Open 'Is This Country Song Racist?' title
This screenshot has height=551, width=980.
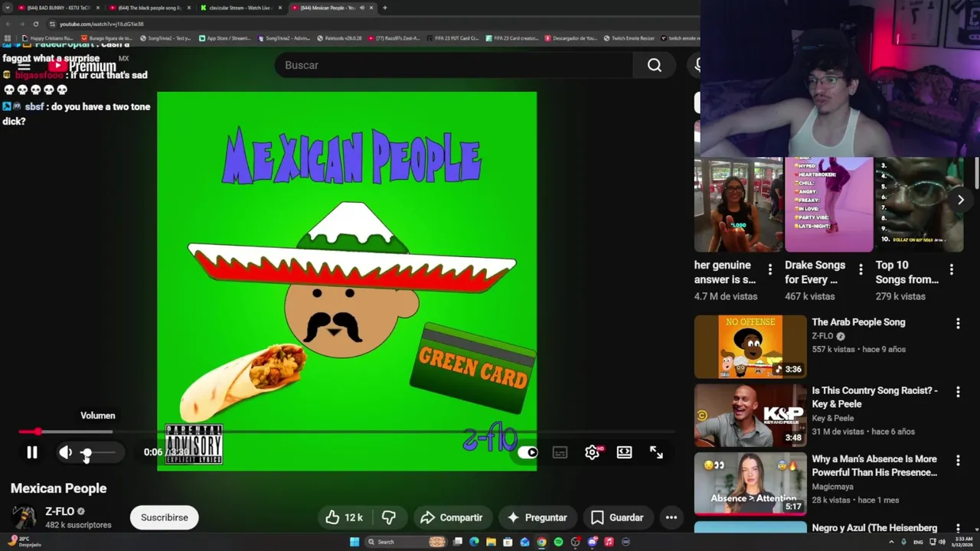pyautogui.click(x=874, y=397)
